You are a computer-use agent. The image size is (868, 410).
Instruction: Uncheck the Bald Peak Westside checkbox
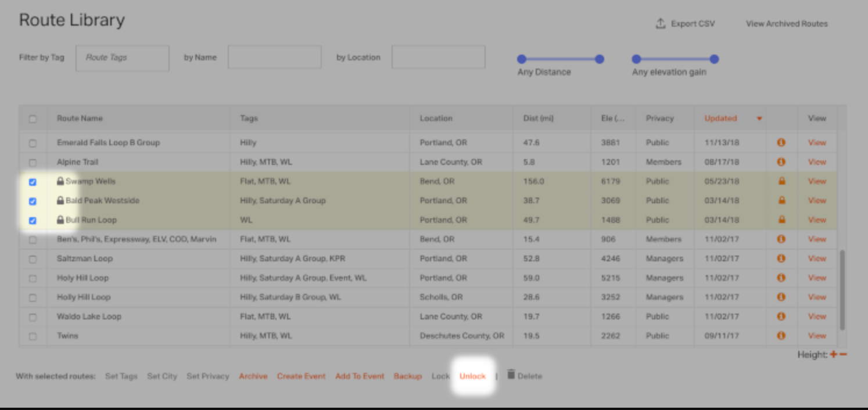(33, 201)
